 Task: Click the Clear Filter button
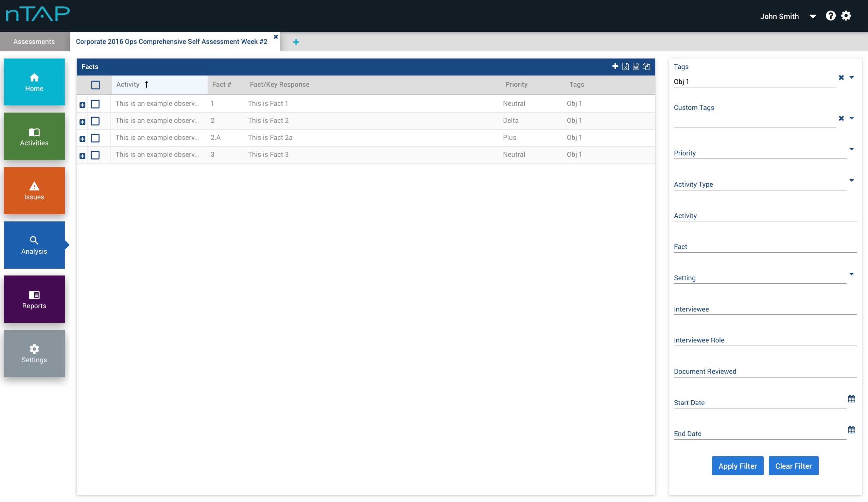793,466
